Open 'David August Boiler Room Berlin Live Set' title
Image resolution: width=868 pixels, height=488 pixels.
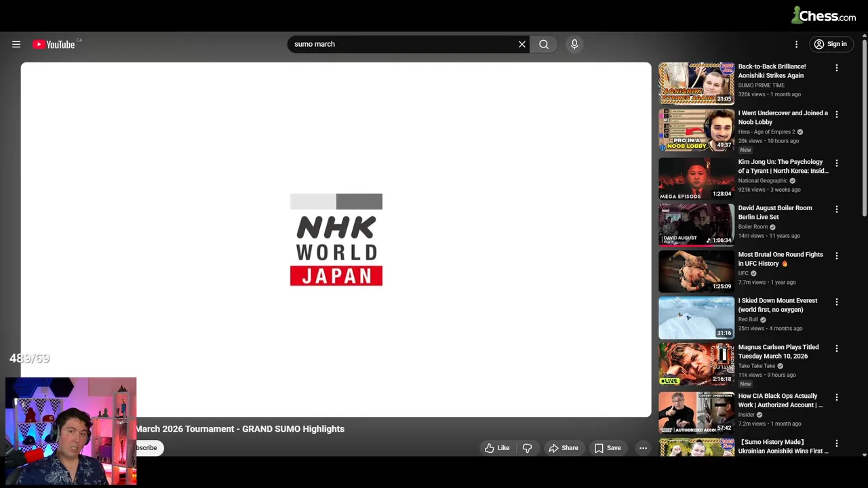point(775,212)
